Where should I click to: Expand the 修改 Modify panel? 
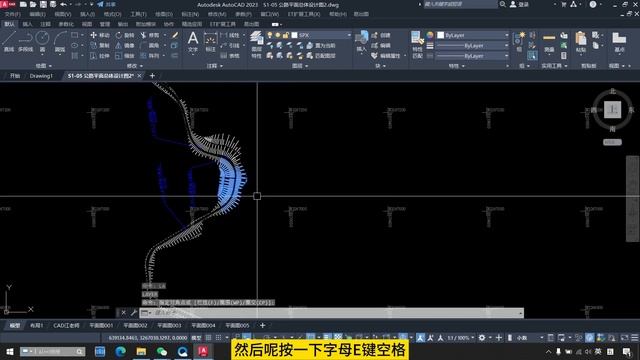tap(135, 66)
